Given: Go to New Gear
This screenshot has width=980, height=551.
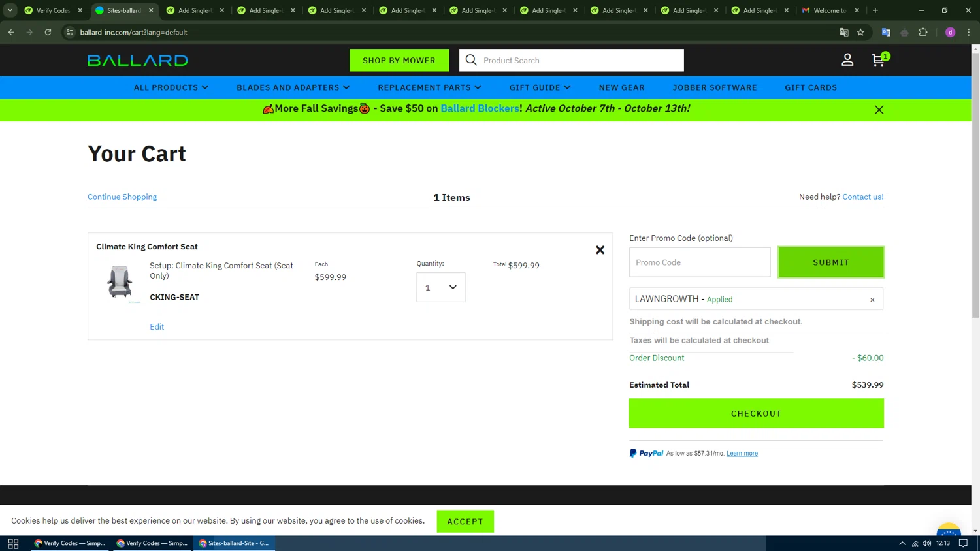Looking at the screenshot, I should coord(622,87).
